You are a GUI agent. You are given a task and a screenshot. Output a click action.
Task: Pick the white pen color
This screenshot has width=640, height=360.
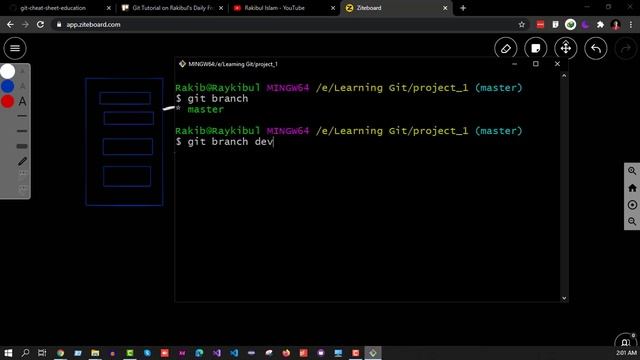tap(7, 71)
